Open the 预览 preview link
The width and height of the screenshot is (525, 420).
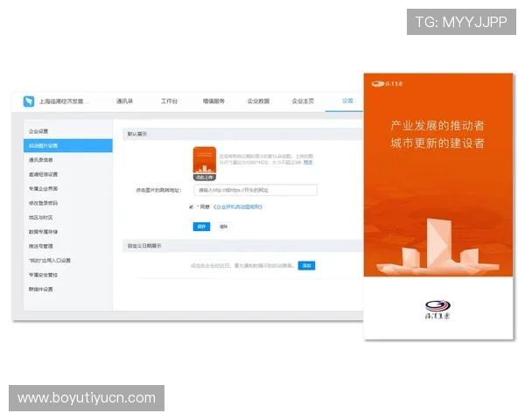point(308,163)
